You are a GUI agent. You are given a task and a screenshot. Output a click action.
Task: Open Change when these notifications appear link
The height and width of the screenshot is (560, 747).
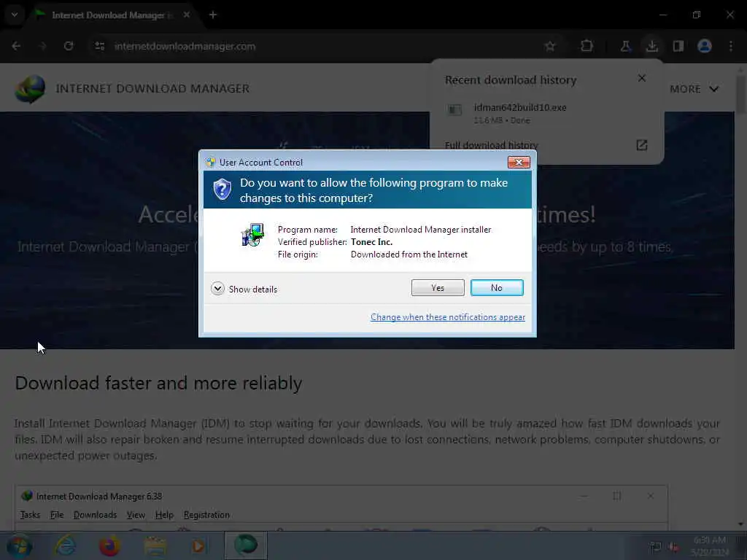[448, 317]
